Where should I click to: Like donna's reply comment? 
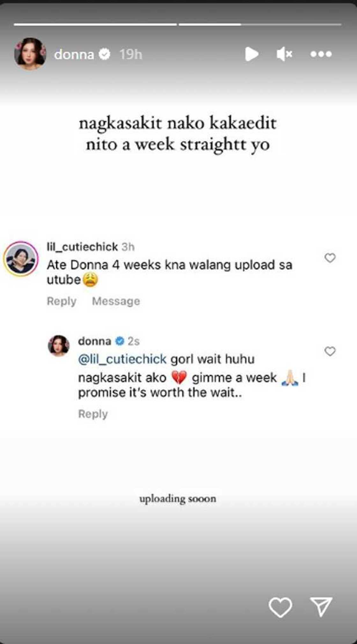point(330,351)
